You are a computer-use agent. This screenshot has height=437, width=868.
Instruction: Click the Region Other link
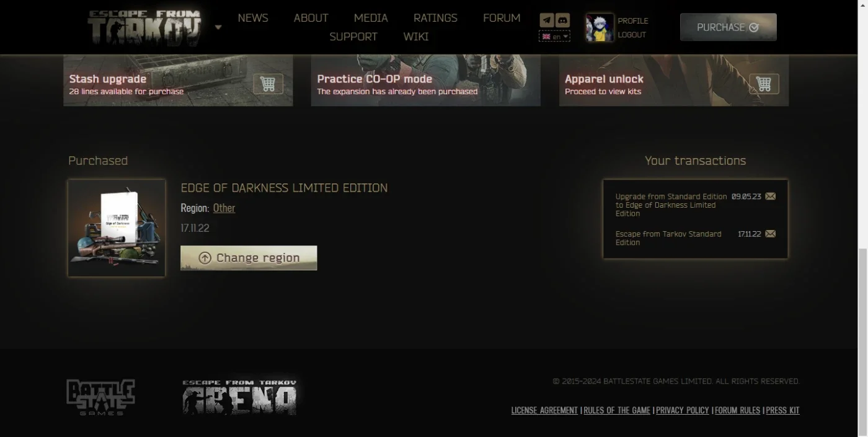(x=224, y=208)
